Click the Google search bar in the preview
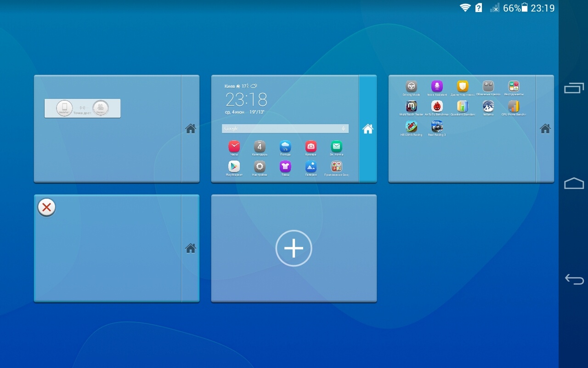 click(285, 128)
